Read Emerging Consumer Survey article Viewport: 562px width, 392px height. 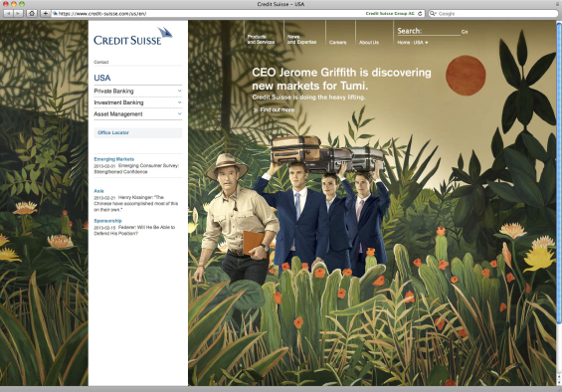(x=136, y=168)
